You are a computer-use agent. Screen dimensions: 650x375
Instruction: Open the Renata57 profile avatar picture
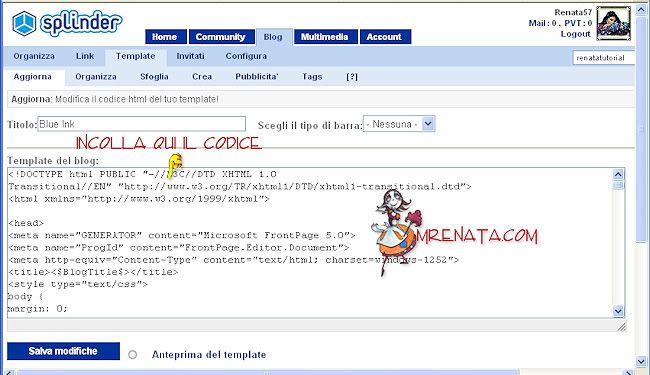(614, 23)
